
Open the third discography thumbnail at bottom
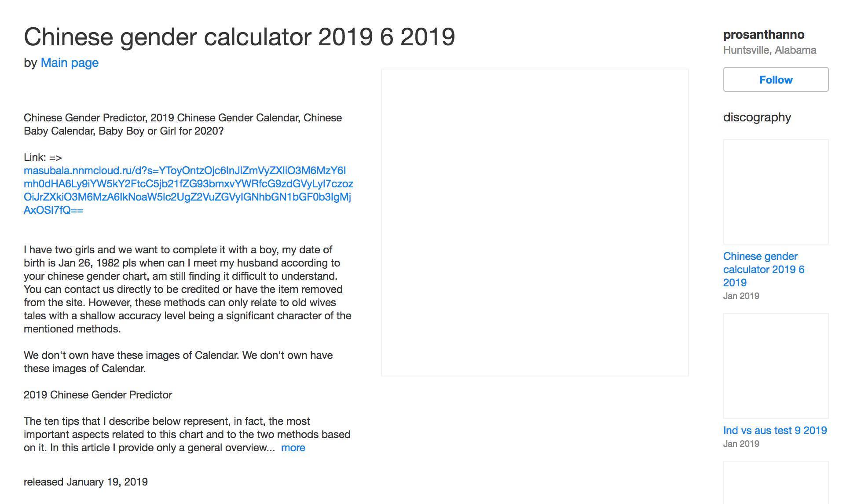coord(776,482)
